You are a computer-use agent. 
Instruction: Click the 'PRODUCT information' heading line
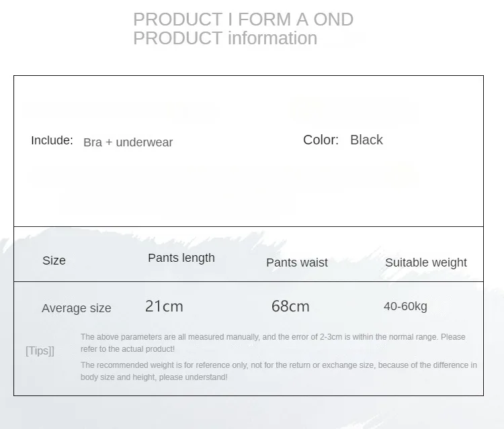point(224,38)
